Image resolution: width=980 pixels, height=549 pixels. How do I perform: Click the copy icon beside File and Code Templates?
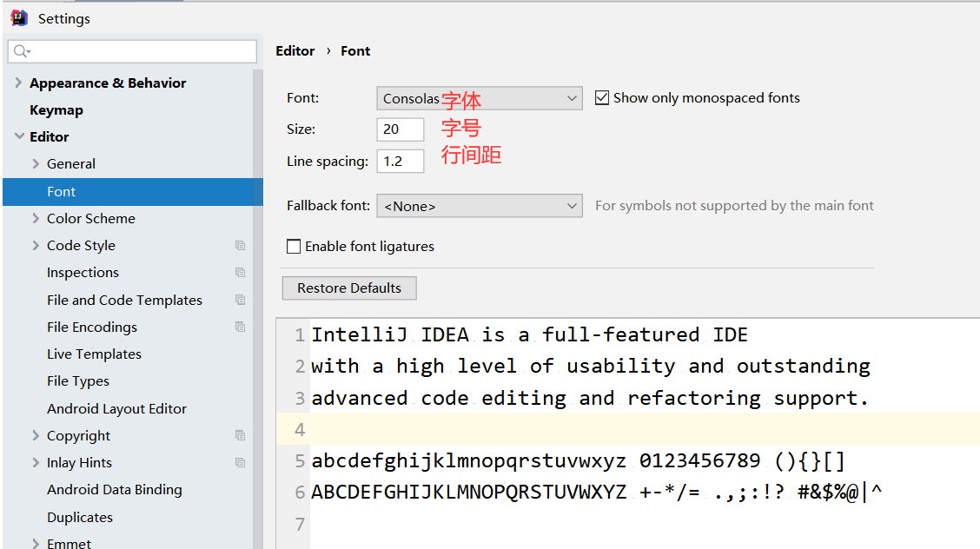(x=240, y=300)
